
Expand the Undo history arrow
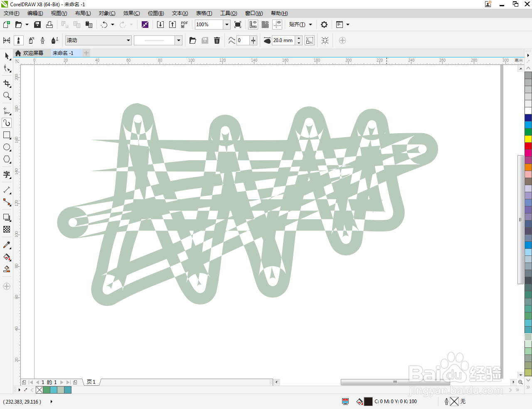click(113, 25)
